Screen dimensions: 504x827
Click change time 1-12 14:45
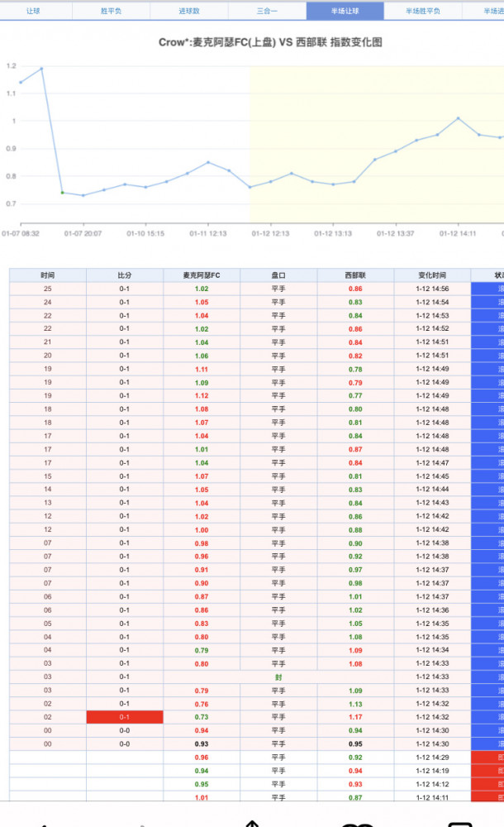point(432,476)
